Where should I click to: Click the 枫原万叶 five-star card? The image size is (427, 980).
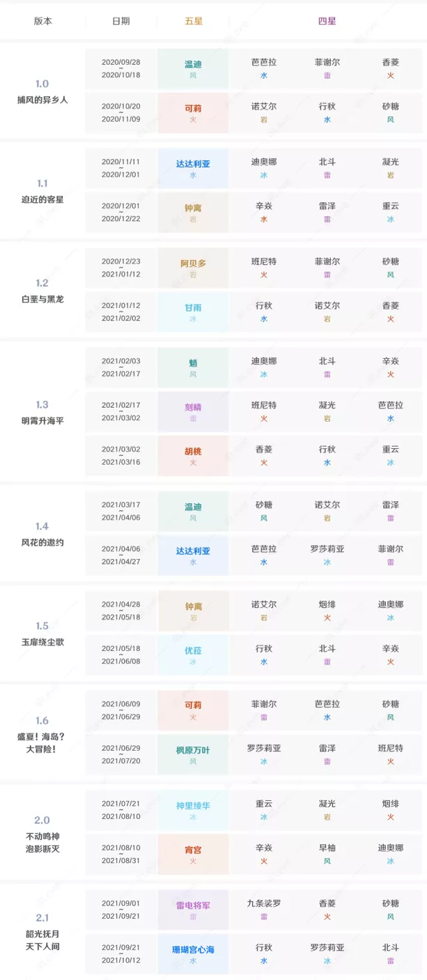click(193, 755)
